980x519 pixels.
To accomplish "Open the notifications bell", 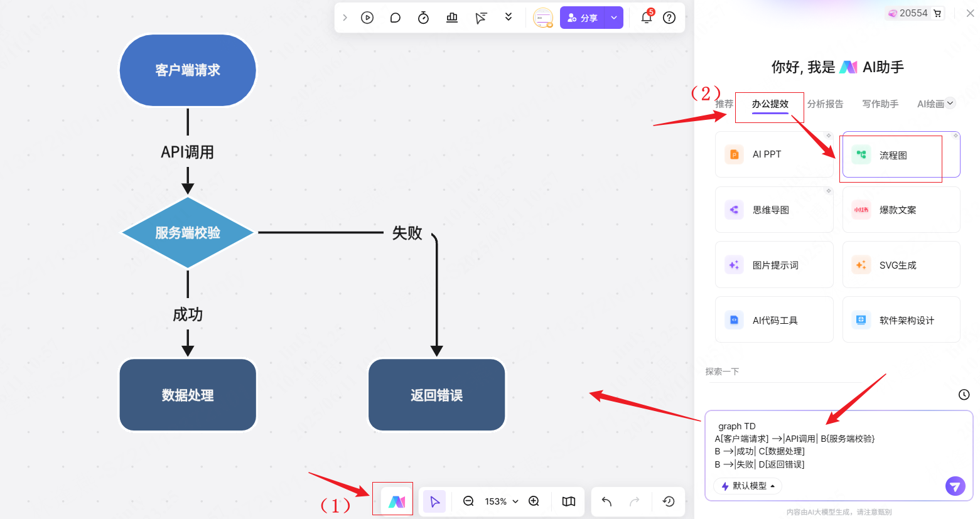I will pyautogui.click(x=646, y=18).
